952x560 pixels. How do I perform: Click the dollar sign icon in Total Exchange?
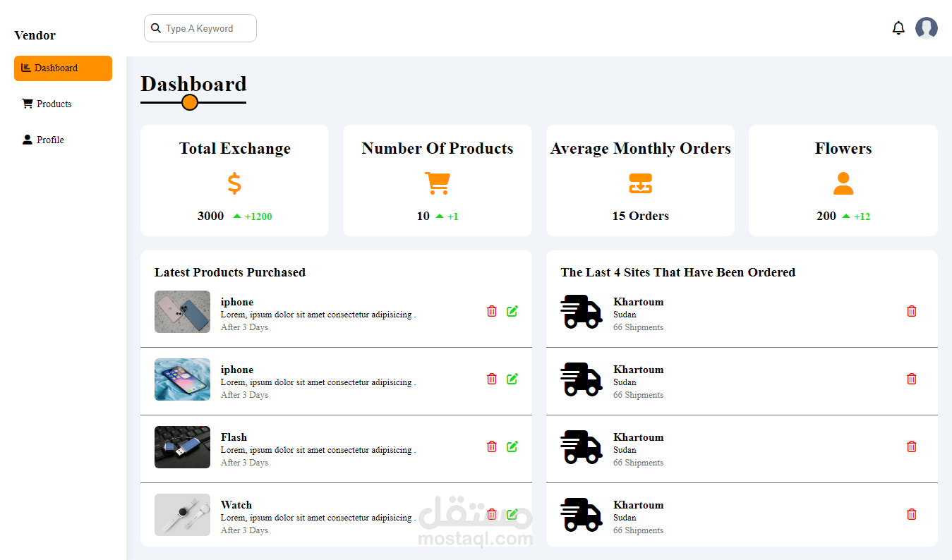234,183
